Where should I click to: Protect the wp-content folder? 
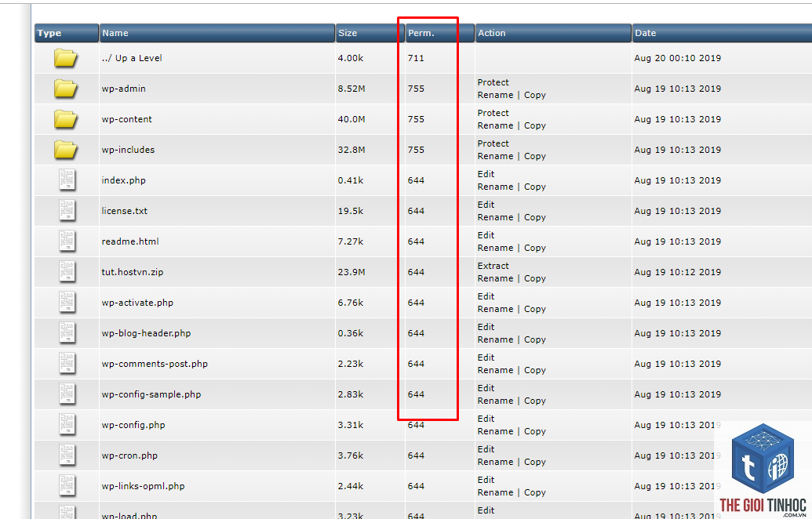point(493,113)
